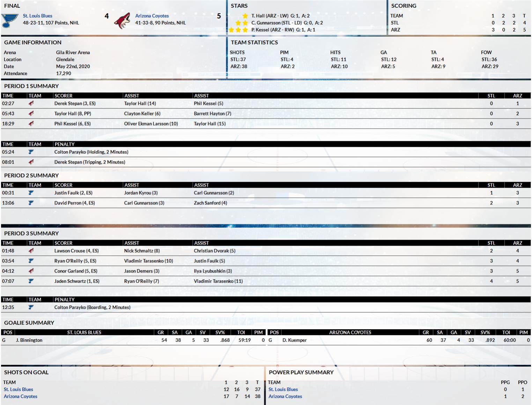Click the Arizona Coyotes logo in header
The width and height of the screenshot is (532, 405).
coord(122,21)
